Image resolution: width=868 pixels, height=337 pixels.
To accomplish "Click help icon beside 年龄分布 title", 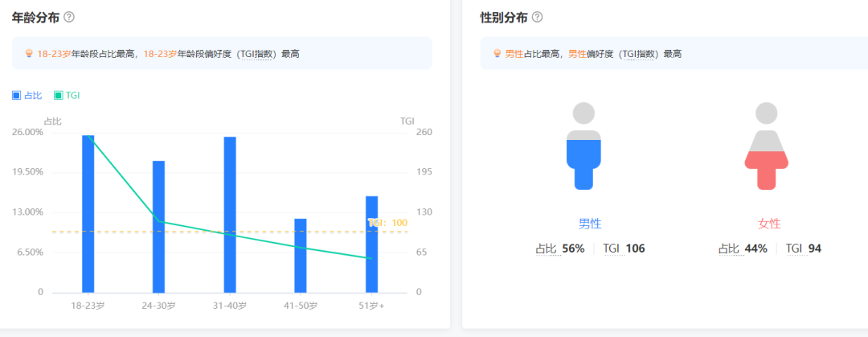I will (x=69, y=17).
